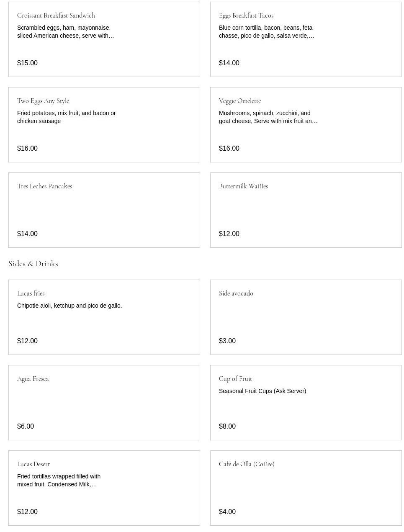Select the Tres Leches Pancakes card
This screenshot has width=404, height=532.
(104, 210)
